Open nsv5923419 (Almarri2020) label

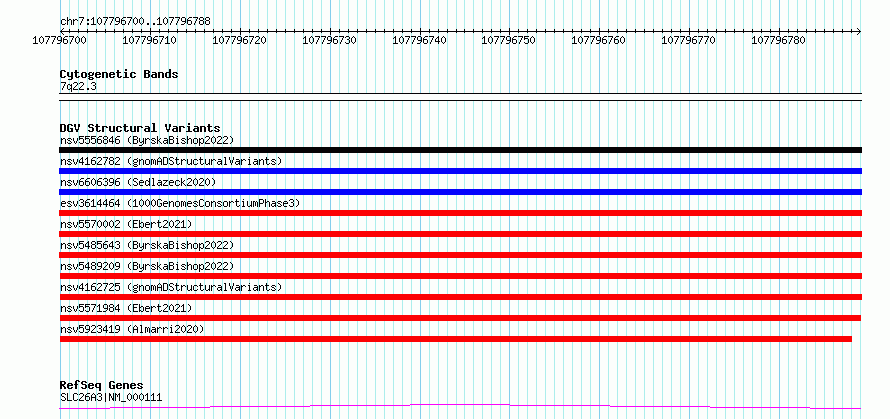(x=132, y=329)
